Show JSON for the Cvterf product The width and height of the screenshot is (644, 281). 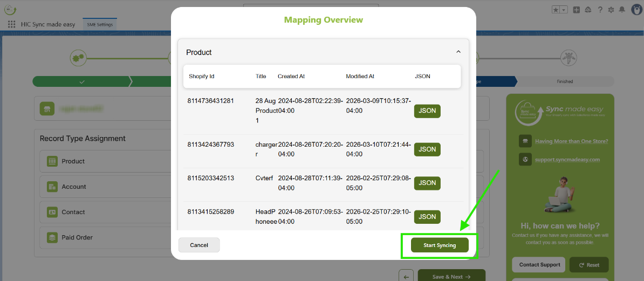427,183
